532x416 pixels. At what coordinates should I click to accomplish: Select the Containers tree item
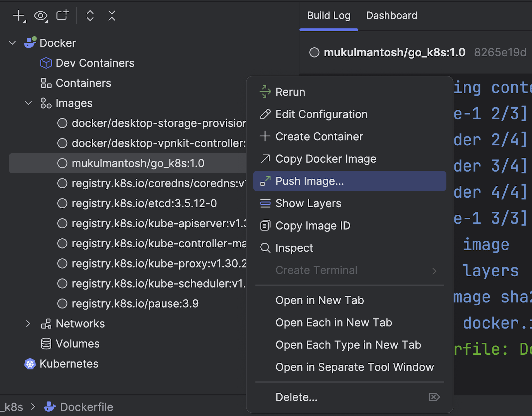(83, 83)
